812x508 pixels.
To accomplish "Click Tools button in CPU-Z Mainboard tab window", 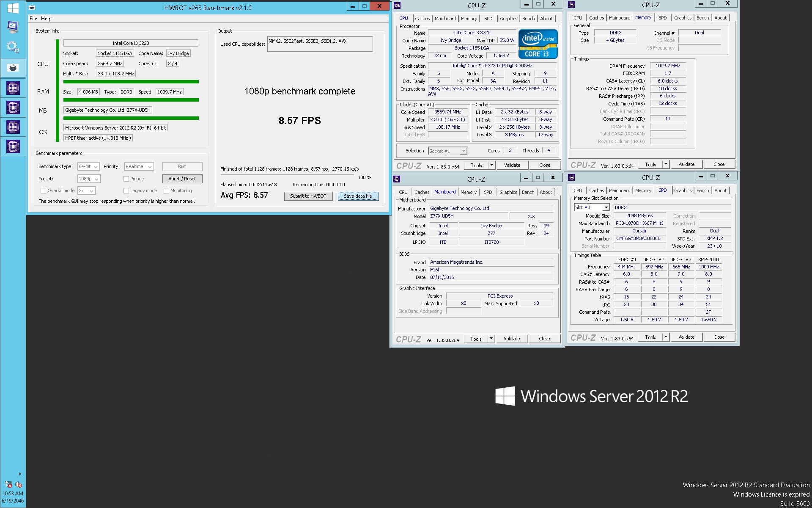I will [476, 339].
